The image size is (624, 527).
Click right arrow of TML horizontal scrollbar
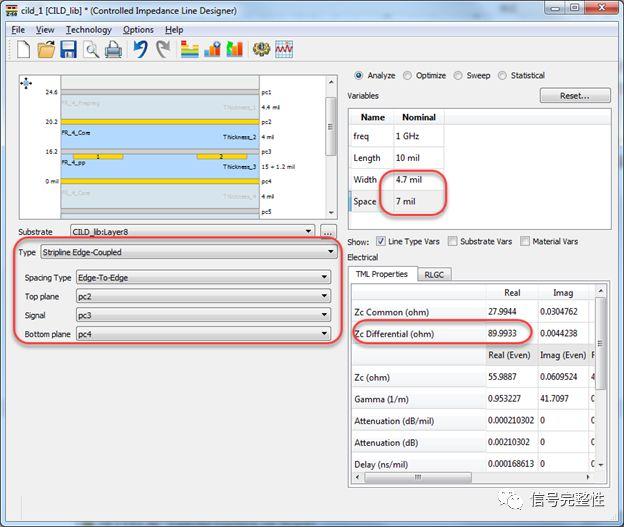588,477
